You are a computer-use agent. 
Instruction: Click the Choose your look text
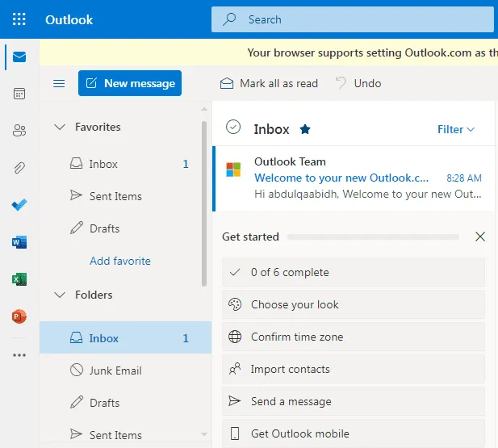(295, 304)
